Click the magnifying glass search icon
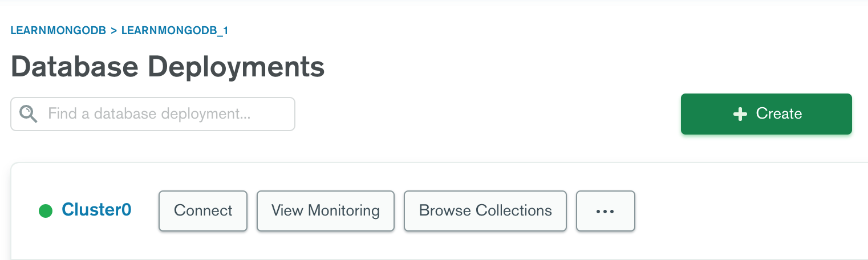This screenshot has width=868, height=260. click(x=29, y=113)
